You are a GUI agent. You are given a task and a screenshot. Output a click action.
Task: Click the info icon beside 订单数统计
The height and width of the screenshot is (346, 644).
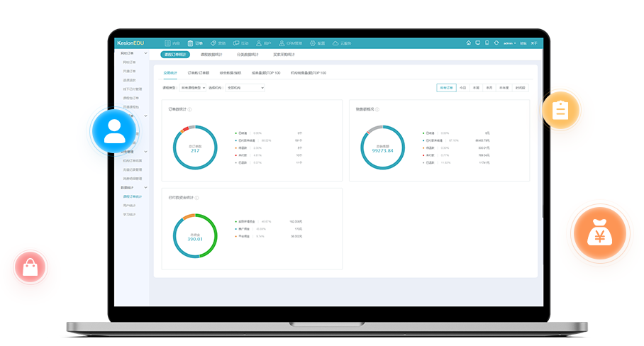tap(190, 109)
